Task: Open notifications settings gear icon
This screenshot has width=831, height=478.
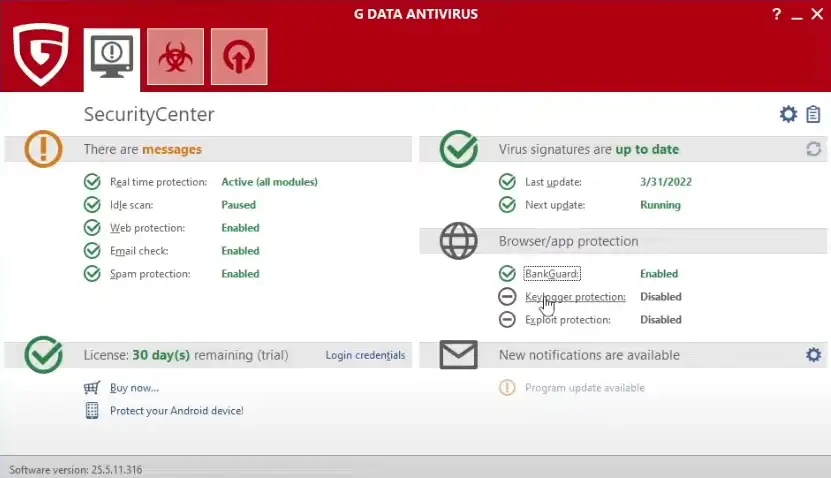Action: [x=813, y=355]
